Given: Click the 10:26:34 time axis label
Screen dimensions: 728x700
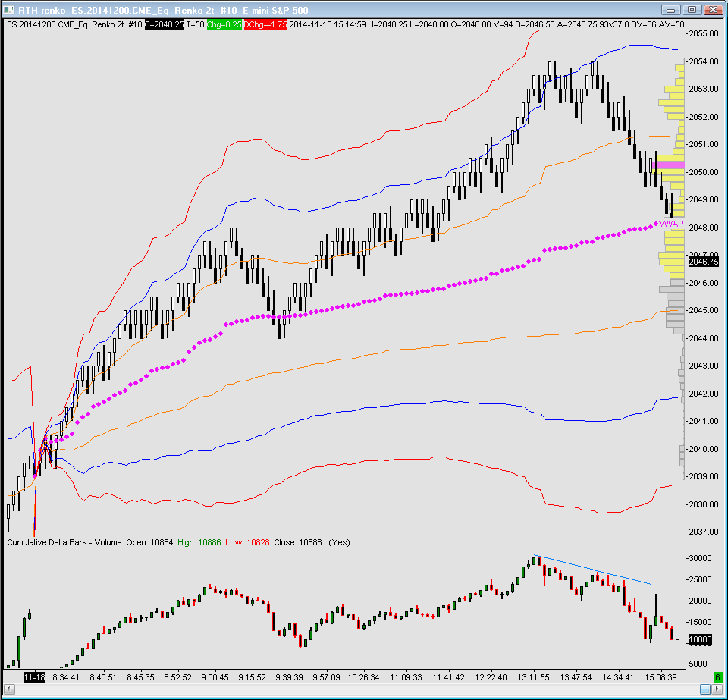Looking at the screenshot, I should (363, 677).
